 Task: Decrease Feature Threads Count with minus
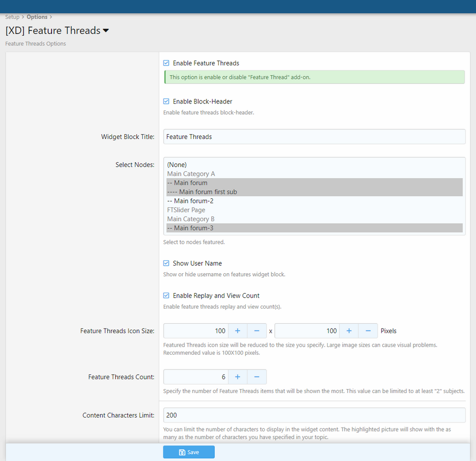pos(257,377)
